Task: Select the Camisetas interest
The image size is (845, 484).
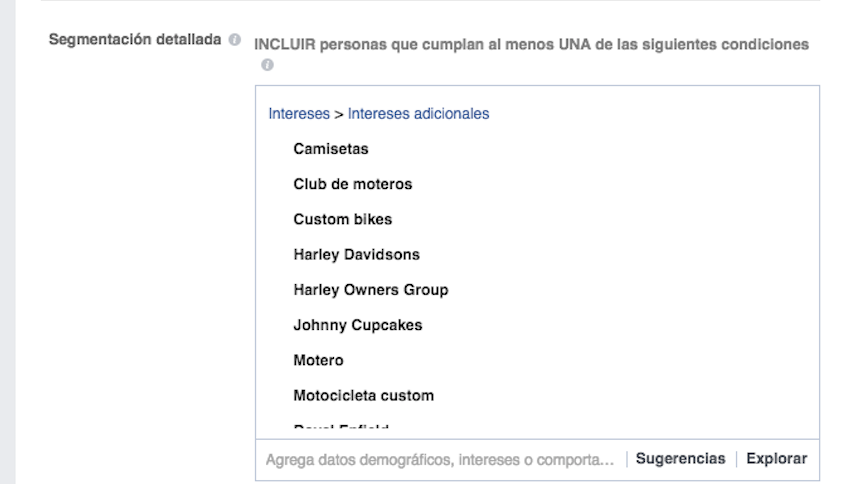Action: click(331, 149)
